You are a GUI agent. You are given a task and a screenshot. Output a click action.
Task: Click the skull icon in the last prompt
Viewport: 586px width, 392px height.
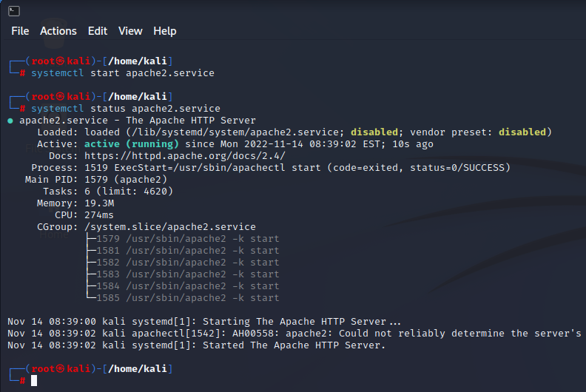pos(60,369)
